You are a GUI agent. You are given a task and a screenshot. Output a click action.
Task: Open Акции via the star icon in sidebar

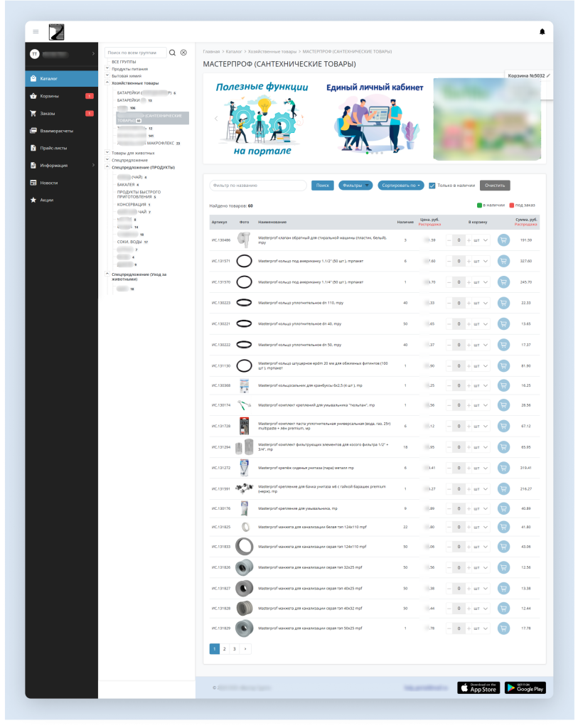pyautogui.click(x=33, y=200)
